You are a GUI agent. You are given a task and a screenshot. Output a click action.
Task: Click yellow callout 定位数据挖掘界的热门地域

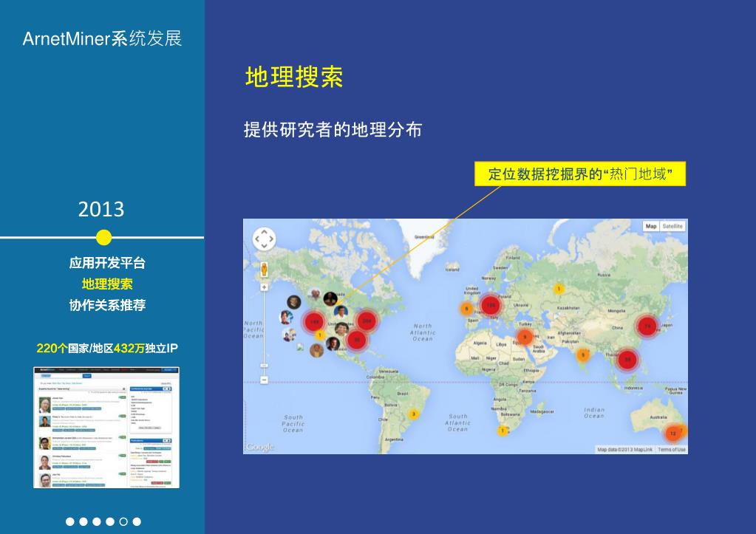(x=580, y=174)
